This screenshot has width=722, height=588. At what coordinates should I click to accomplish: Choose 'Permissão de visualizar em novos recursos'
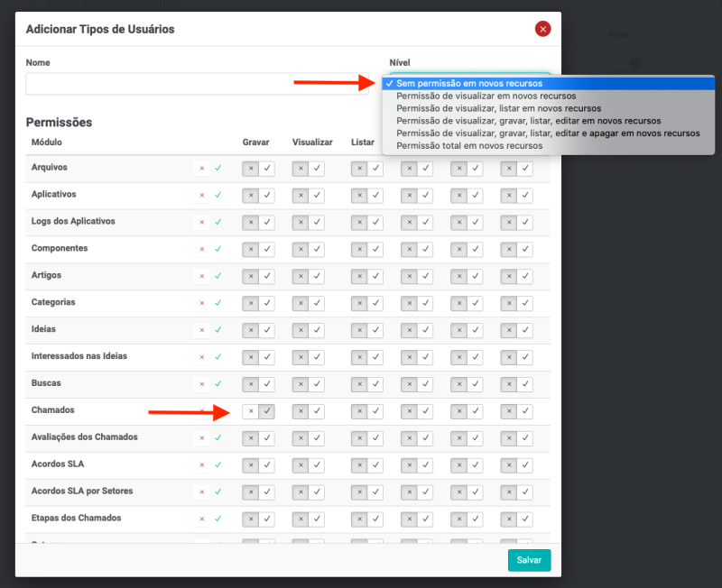coord(486,96)
